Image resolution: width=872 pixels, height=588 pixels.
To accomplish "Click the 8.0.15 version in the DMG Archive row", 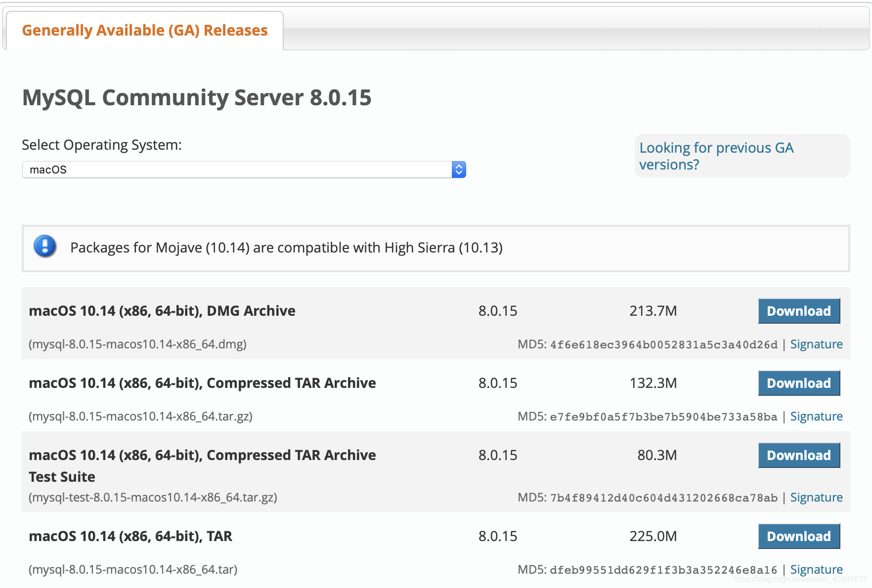I will [x=498, y=311].
